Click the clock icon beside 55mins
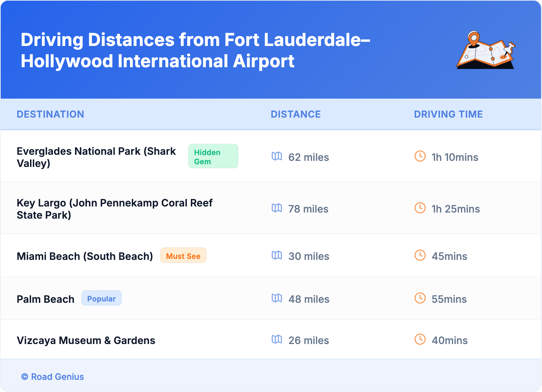Viewport: 542px width, 392px height. tap(420, 298)
